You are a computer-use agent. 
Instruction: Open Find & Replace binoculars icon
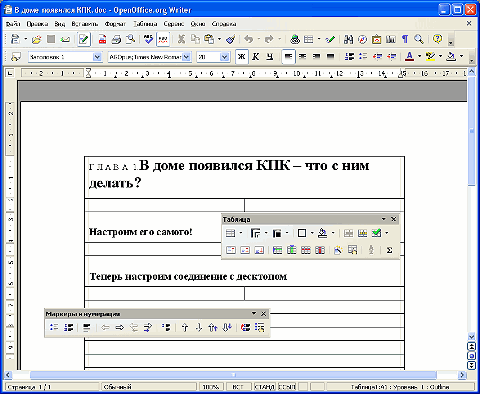point(348,39)
